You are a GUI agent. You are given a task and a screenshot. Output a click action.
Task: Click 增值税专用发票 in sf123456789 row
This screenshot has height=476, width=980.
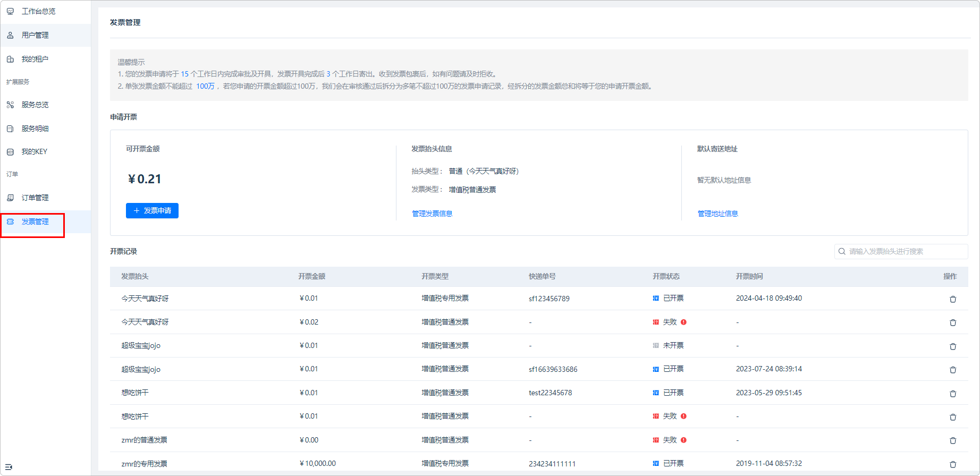(445, 298)
